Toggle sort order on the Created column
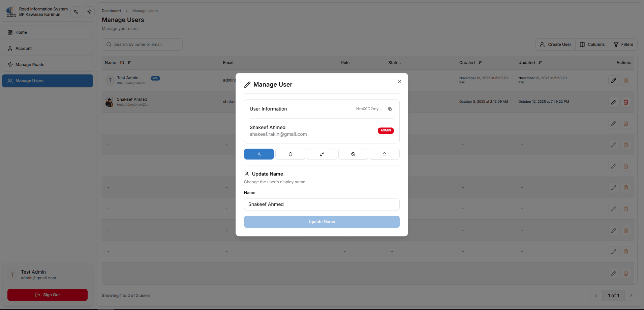The width and height of the screenshot is (644, 310). click(480, 62)
